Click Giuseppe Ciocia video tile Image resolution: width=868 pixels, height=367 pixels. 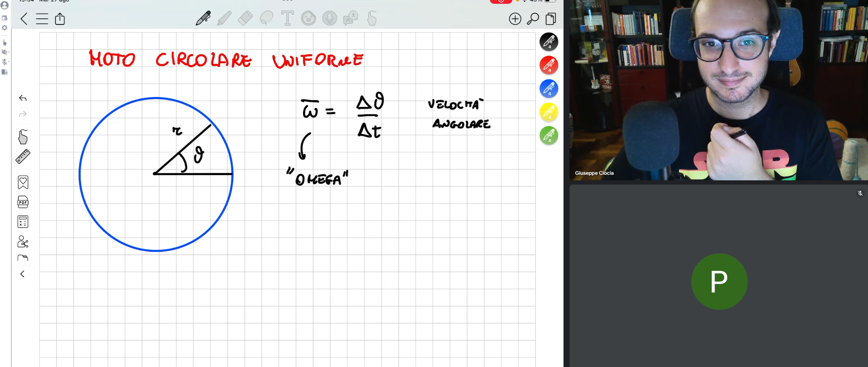coord(718,90)
